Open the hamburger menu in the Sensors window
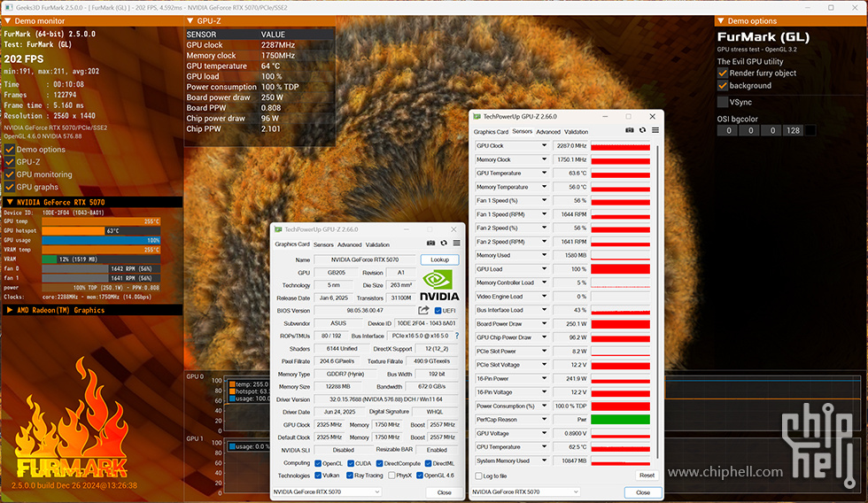The height and width of the screenshot is (503, 868). (x=655, y=130)
